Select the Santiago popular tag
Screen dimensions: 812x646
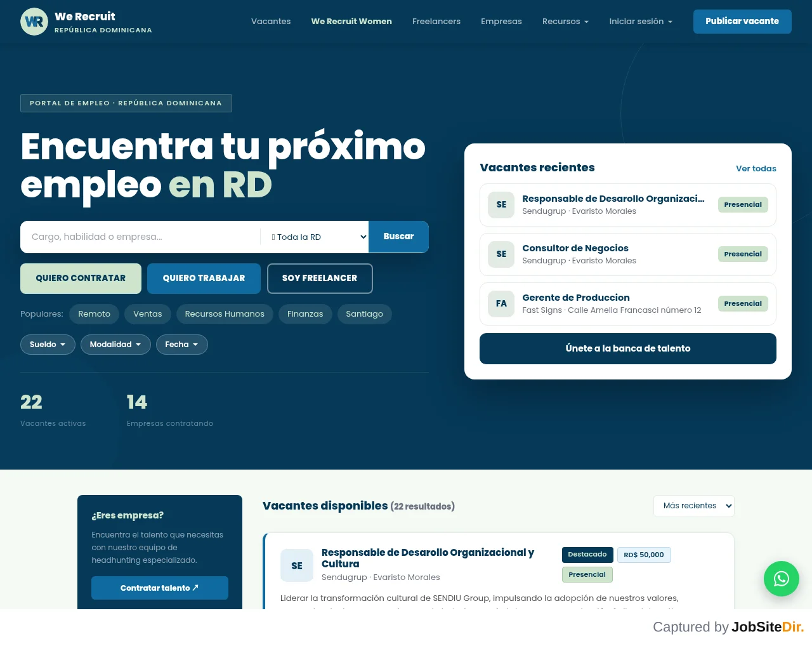pos(364,314)
